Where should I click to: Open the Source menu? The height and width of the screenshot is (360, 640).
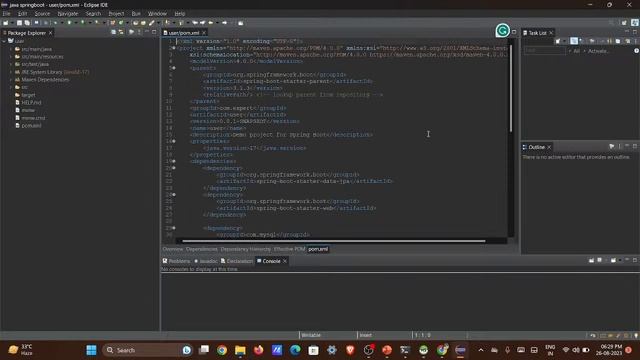(42, 13)
